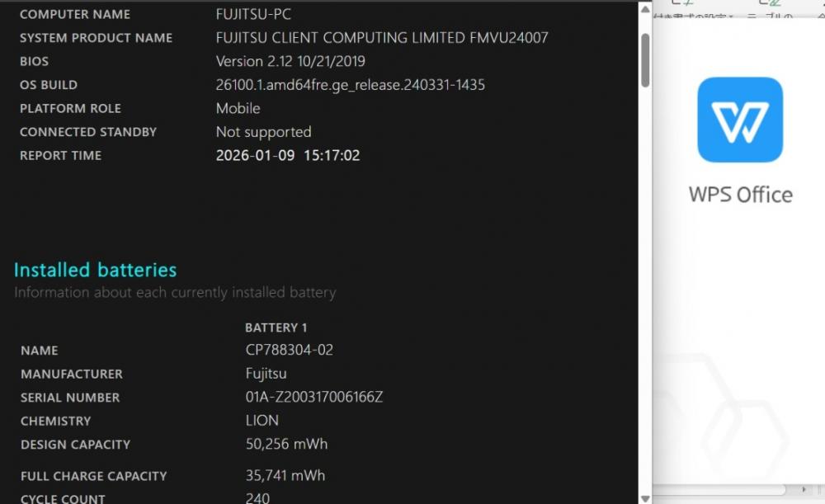The width and height of the screenshot is (825, 504).
Task: Click the 'FULL CHARGE CAPACITY' row label
Action: (x=94, y=476)
